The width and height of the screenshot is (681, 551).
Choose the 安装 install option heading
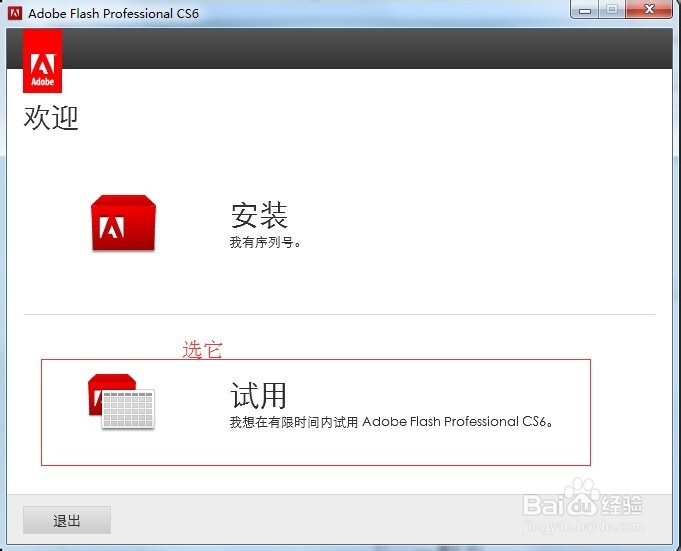[x=259, y=215]
